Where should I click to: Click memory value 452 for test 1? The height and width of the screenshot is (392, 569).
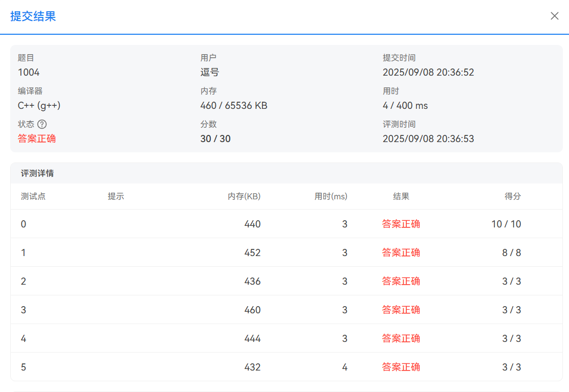[x=252, y=252]
